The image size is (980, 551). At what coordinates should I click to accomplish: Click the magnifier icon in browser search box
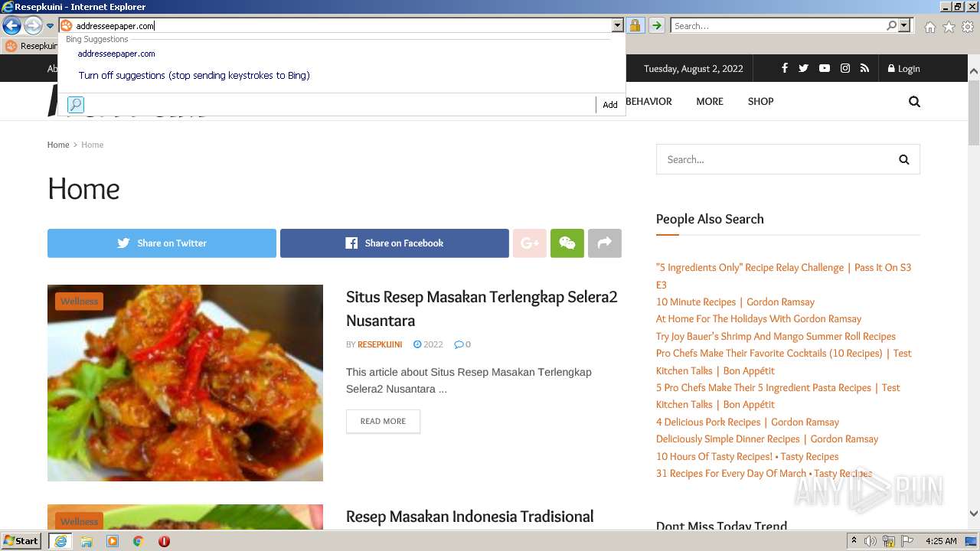coord(891,26)
